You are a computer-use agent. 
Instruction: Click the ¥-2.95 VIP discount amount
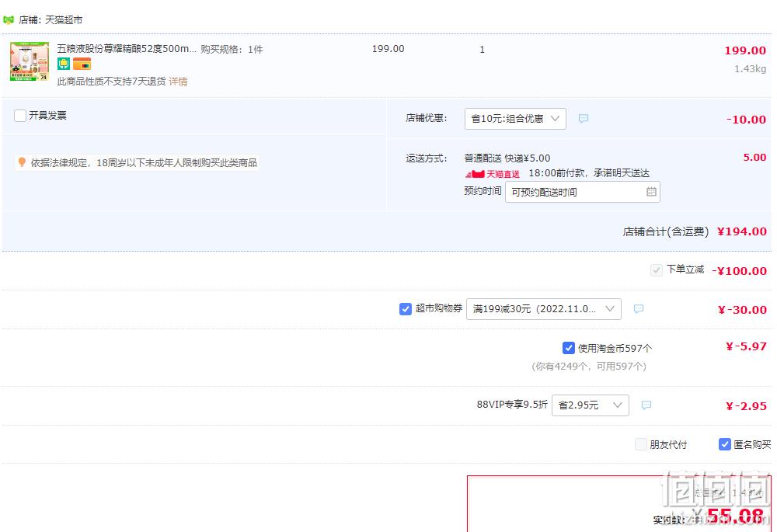[746, 406]
